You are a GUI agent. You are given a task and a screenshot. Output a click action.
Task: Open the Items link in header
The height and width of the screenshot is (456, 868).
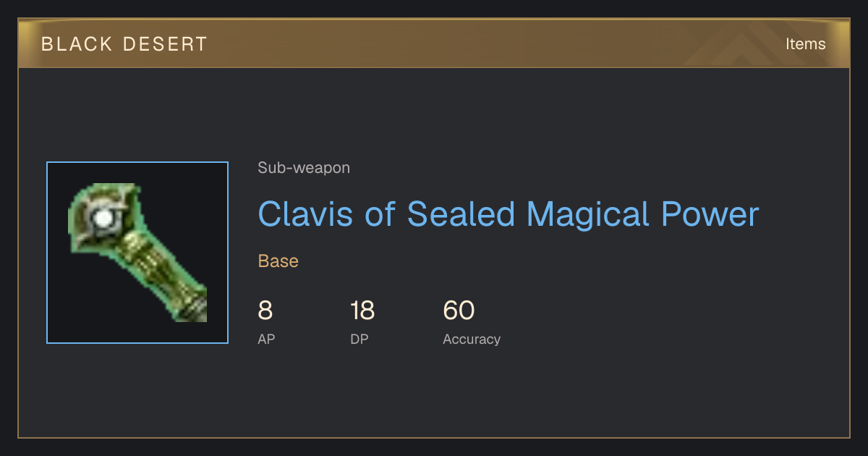[805, 44]
